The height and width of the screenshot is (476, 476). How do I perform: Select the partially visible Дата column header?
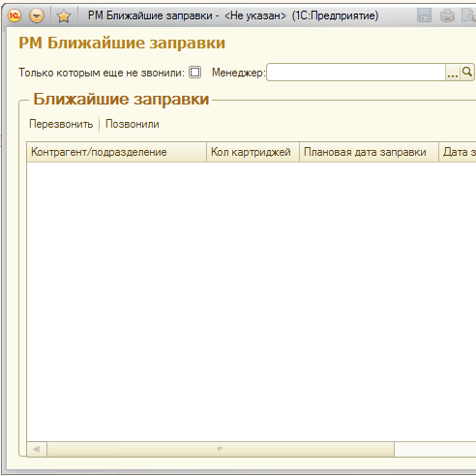(x=458, y=152)
